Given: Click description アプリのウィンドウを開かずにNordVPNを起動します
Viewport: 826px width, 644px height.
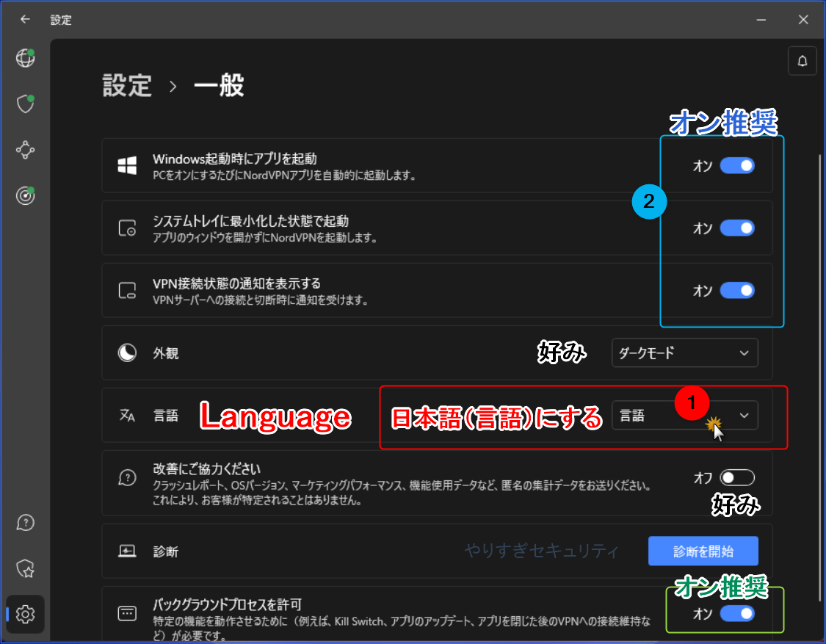Looking at the screenshot, I should (x=265, y=238).
